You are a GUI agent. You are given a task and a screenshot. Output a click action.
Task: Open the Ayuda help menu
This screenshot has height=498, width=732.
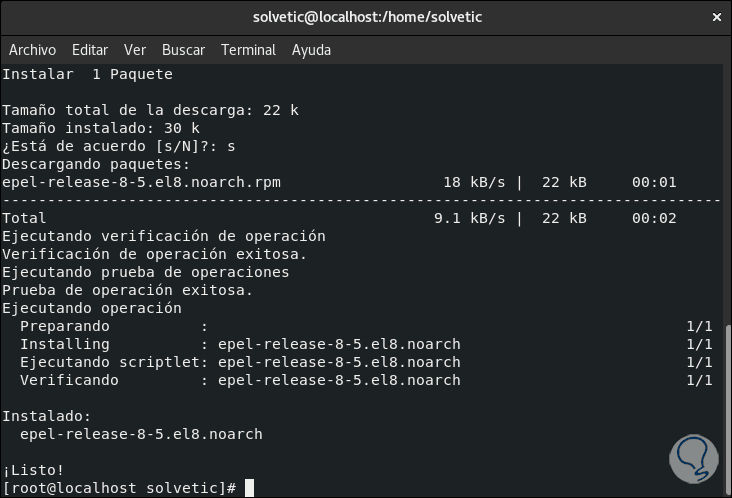pyautogui.click(x=311, y=50)
